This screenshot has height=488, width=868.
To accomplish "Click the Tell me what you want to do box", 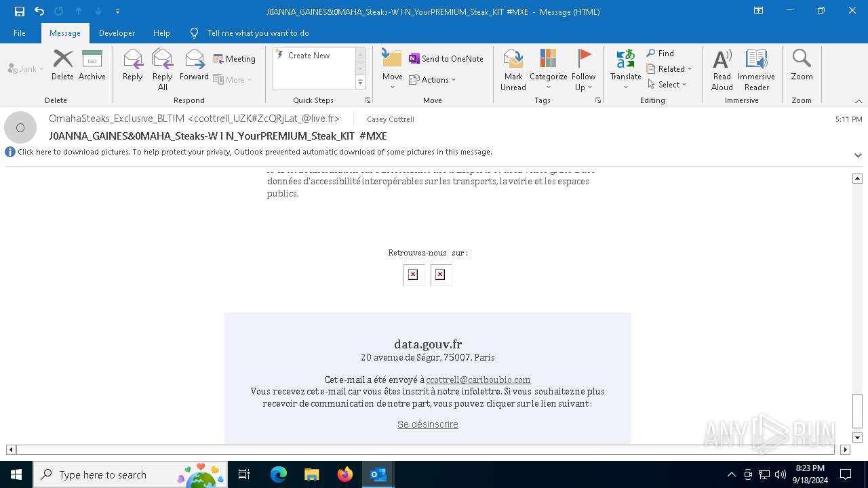I will point(258,33).
